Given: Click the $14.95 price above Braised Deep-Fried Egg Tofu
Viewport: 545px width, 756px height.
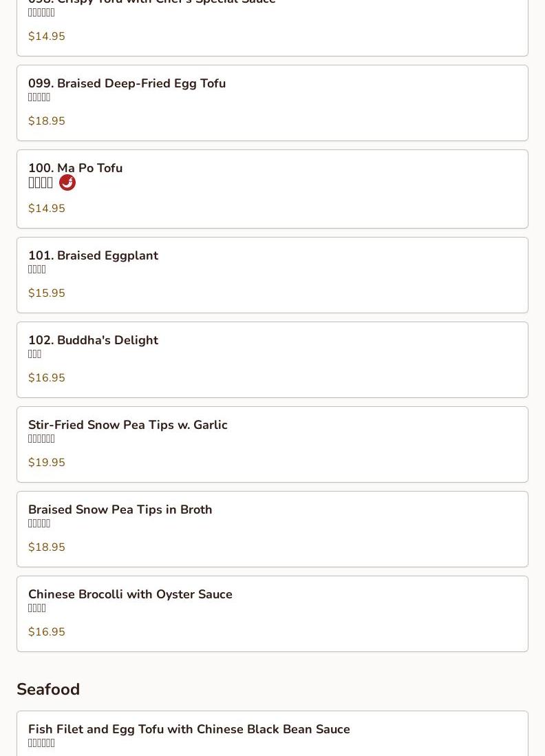Looking at the screenshot, I should pos(47,36).
